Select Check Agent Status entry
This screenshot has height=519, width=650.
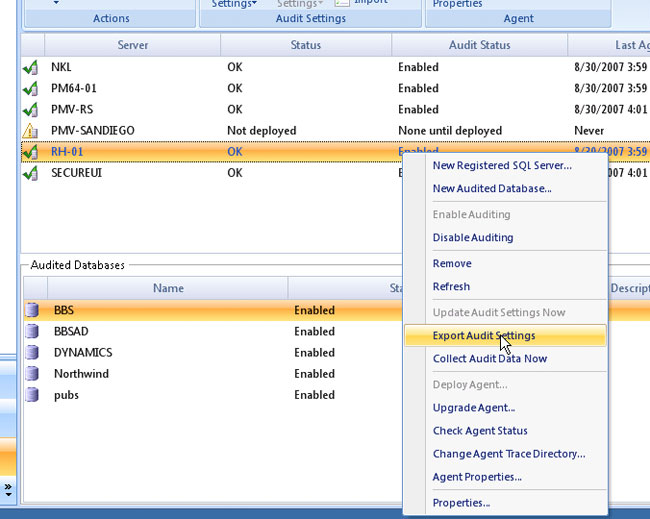480,431
